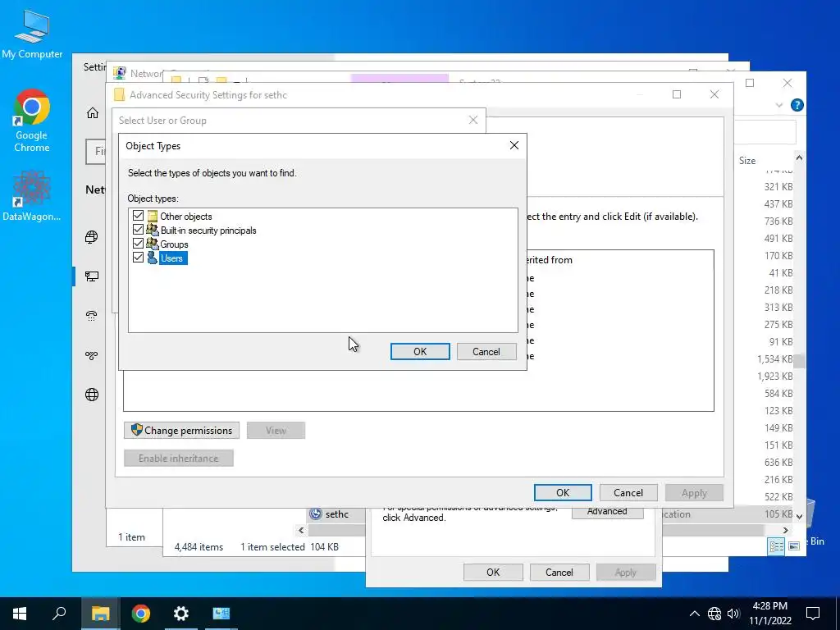Switch Explorer to details view icon
840x630 pixels.
tap(776, 546)
